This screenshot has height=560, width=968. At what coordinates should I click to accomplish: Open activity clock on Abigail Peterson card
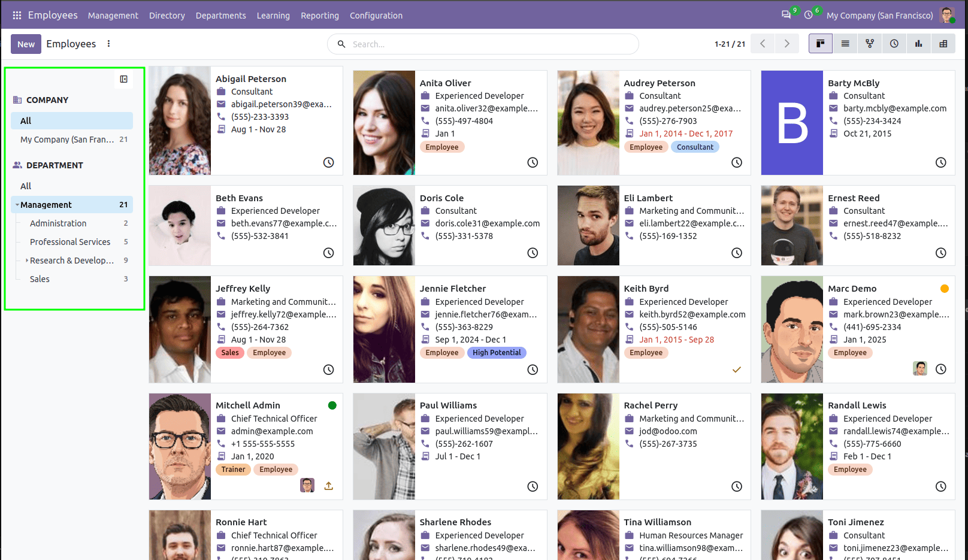coord(329,162)
